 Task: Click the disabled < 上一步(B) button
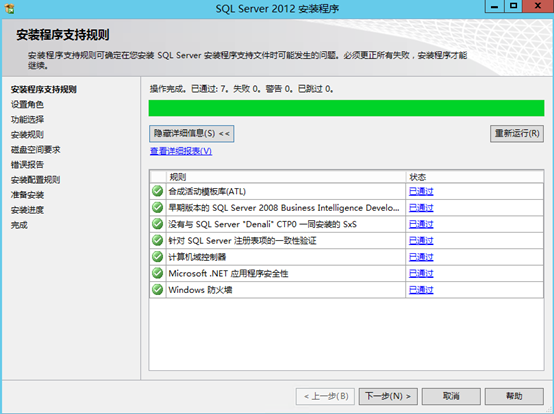(x=325, y=396)
